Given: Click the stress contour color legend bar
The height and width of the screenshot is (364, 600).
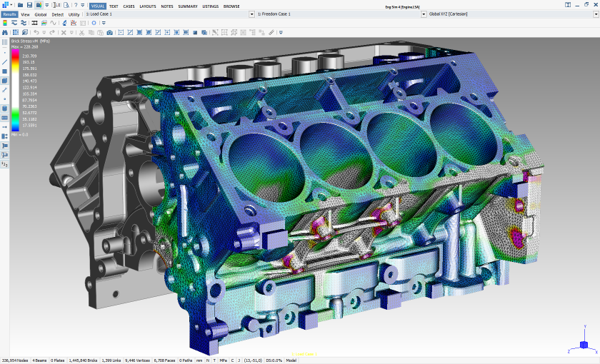Looking at the screenshot, I should point(16,91).
